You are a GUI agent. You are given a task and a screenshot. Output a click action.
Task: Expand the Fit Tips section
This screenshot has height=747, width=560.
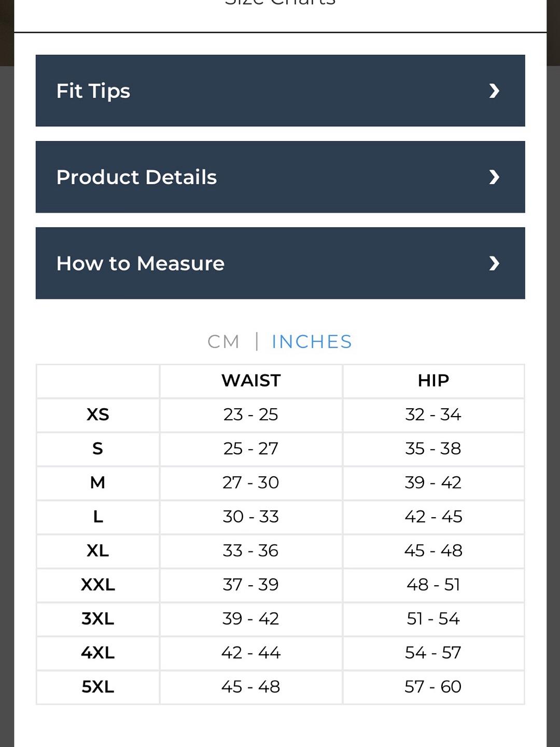[x=280, y=91]
